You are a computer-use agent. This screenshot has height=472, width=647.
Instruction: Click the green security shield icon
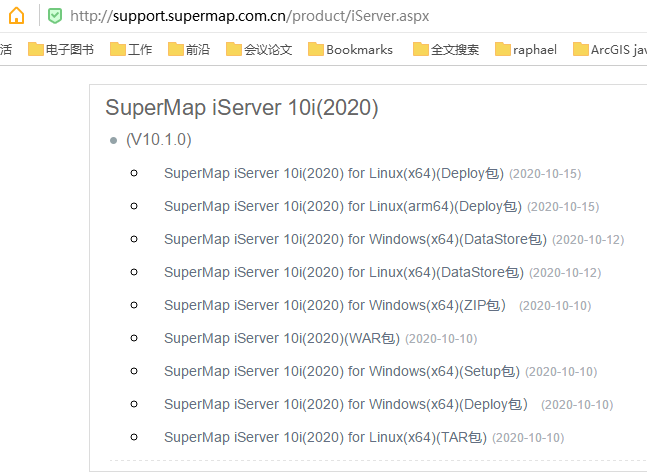click(55, 16)
